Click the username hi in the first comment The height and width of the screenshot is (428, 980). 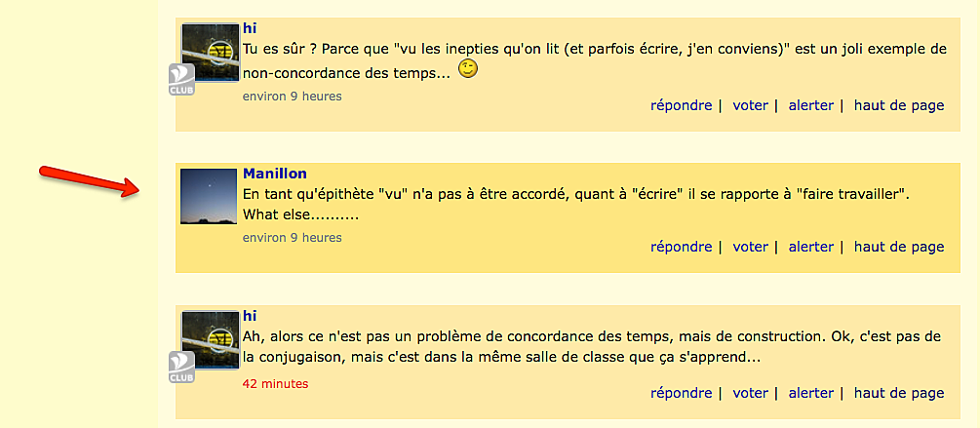(250, 28)
